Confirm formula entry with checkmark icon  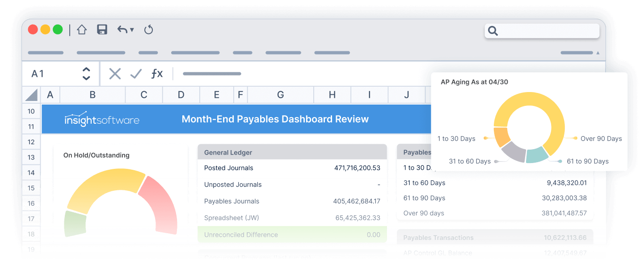tap(136, 74)
